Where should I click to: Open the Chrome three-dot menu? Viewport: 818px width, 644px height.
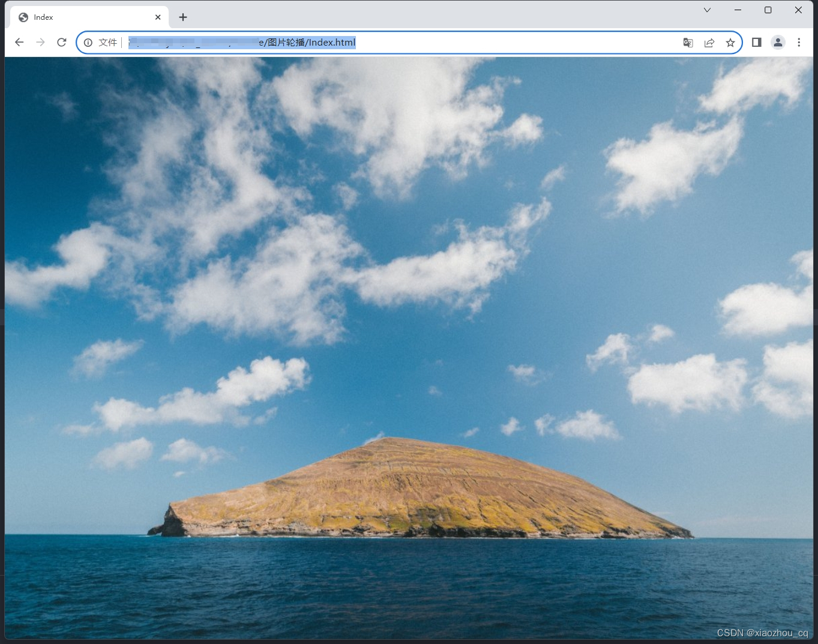coord(799,42)
